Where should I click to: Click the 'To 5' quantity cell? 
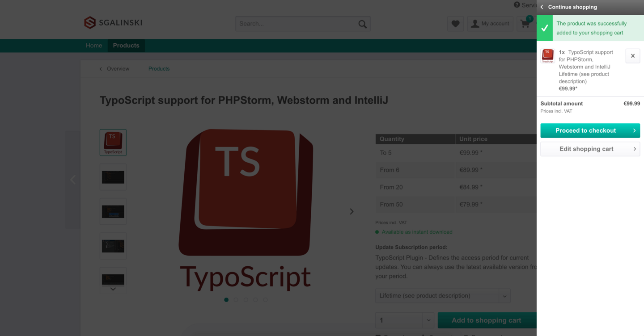coord(415,153)
